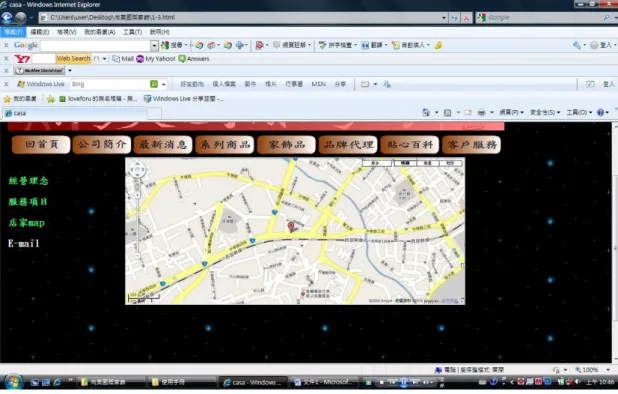Click the green Bing search button
The width and height of the screenshot is (618, 394).
pyautogui.click(x=154, y=84)
